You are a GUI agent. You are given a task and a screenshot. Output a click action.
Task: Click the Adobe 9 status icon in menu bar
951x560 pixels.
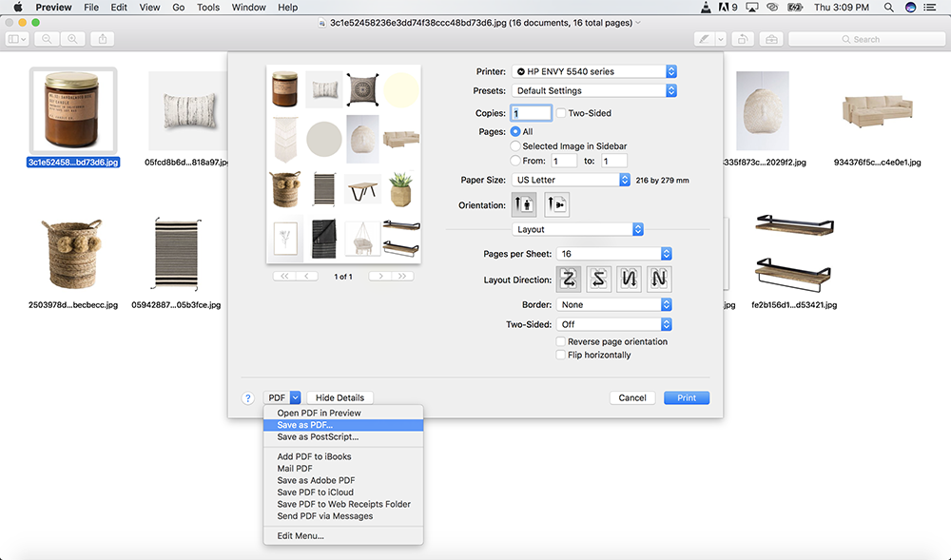click(728, 8)
